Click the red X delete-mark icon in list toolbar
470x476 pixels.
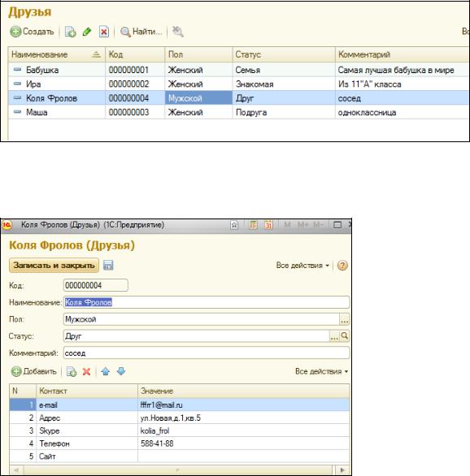click(103, 32)
